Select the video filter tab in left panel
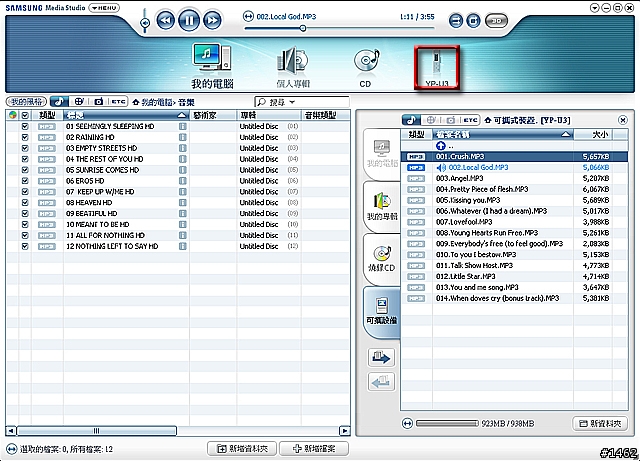The height and width of the screenshot is (461, 640). coord(79,102)
